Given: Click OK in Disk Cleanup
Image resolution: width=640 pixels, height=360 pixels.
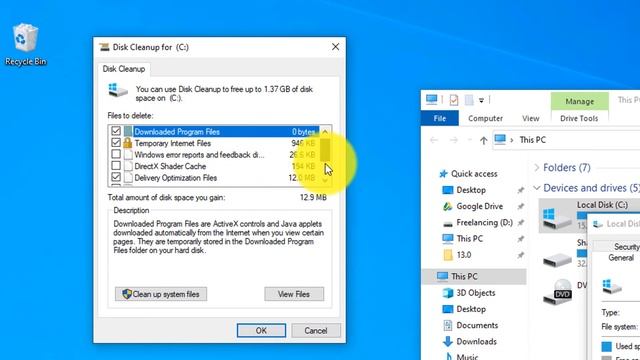Looking at the screenshot, I should [x=261, y=331].
